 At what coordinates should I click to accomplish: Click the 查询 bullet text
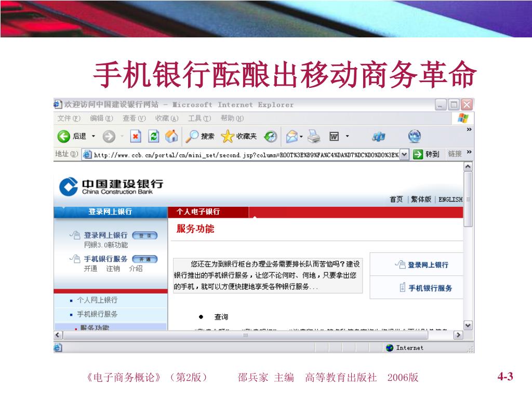(221, 317)
